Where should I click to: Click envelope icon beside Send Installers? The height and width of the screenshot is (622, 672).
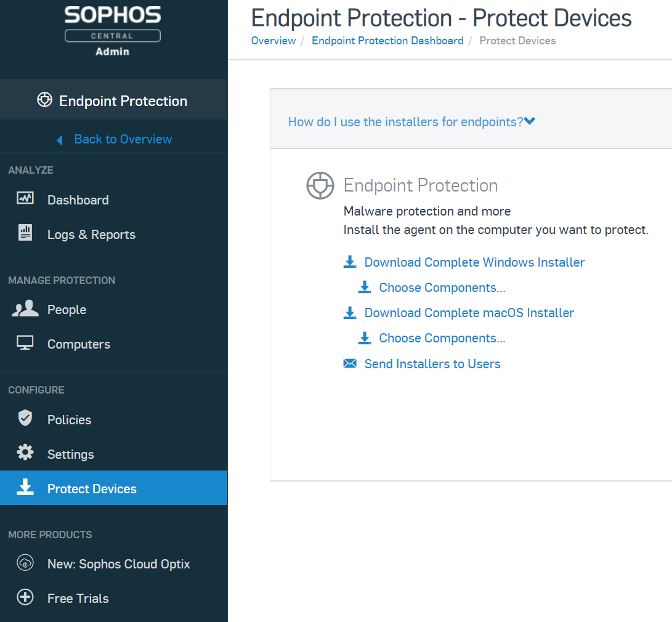[350, 364]
